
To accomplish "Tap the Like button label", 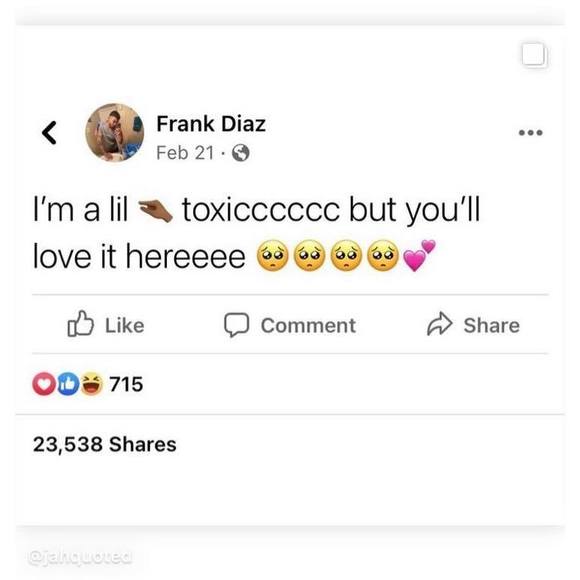I will coord(125,326).
